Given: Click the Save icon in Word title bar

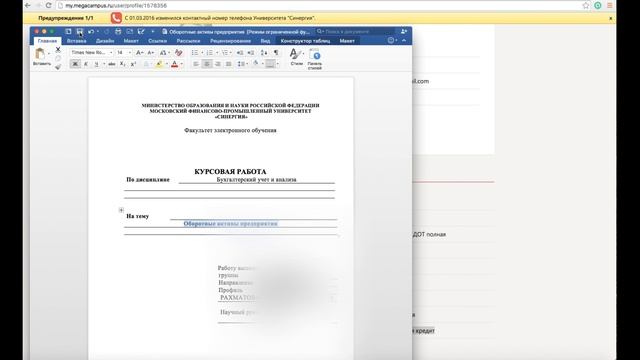Looking at the screenshot, I should pyautogui.click(x=80, y=31).
